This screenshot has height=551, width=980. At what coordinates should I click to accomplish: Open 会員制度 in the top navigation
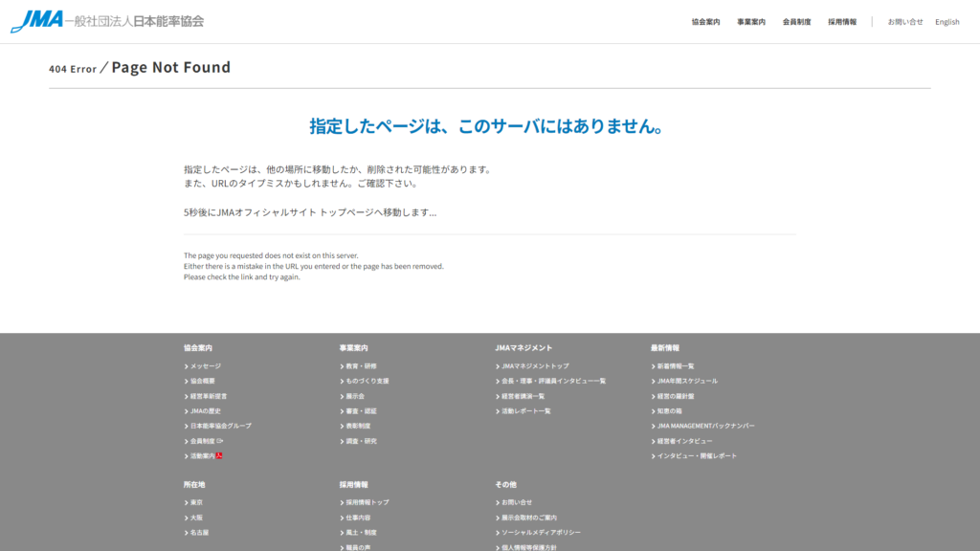[797, 22]
